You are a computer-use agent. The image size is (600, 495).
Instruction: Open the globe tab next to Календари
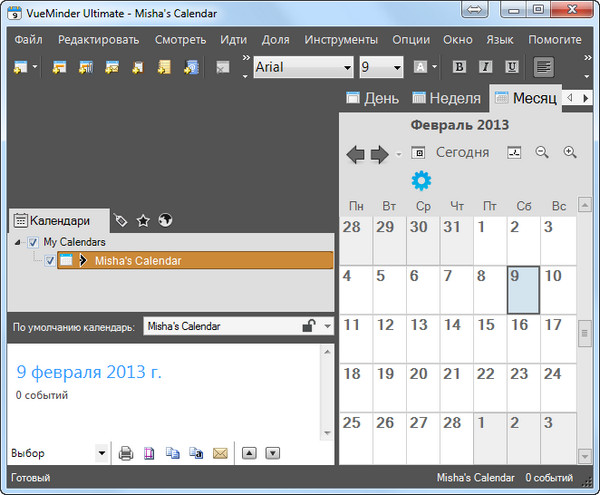pyautogui.click(x=166, y=220)
